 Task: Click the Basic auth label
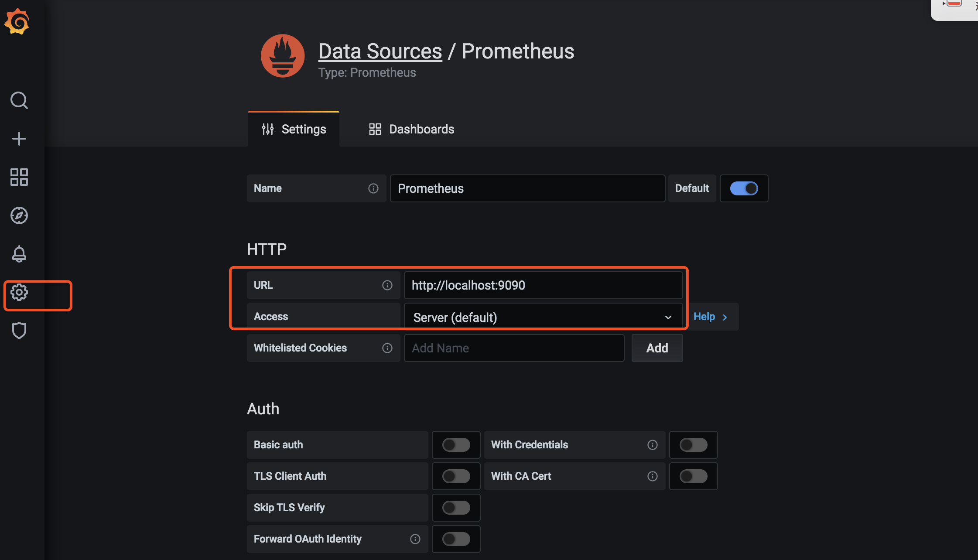coord(278,445)
